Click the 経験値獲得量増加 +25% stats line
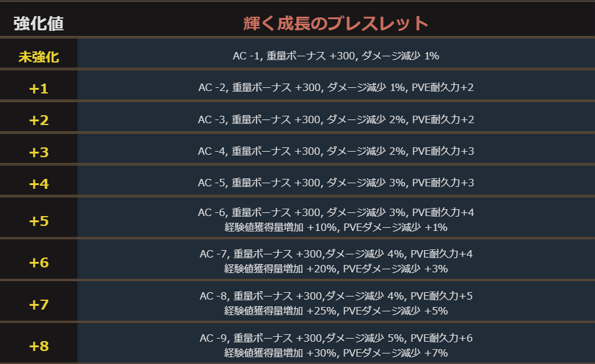595x364 pixels. pyautogui.click(x=335, y=311)
